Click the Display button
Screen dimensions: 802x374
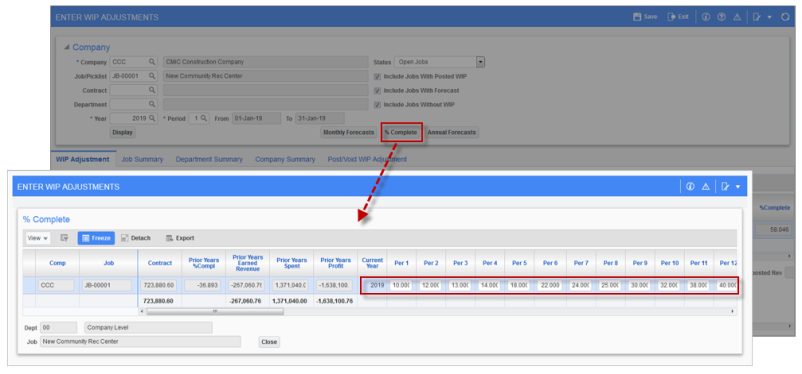coord(123,133)
